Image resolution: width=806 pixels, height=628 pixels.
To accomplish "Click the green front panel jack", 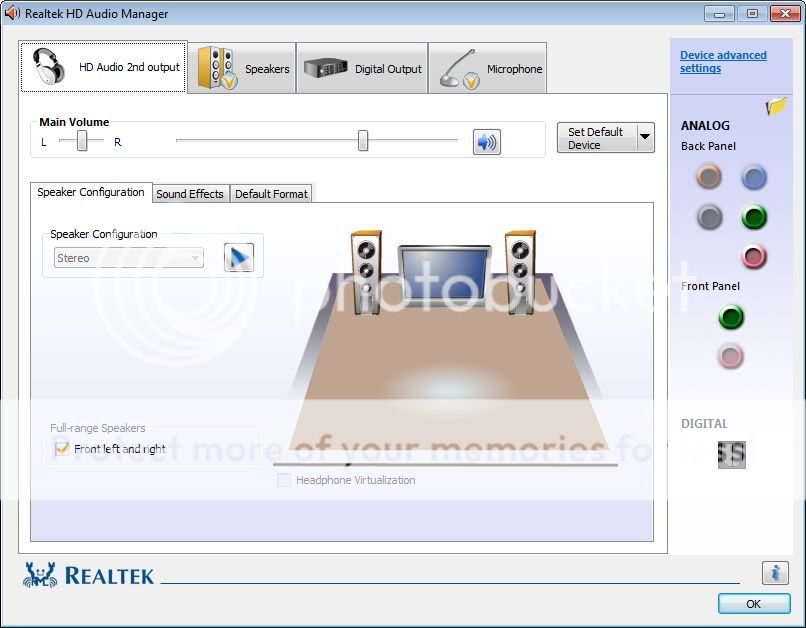I will [730, 317].
